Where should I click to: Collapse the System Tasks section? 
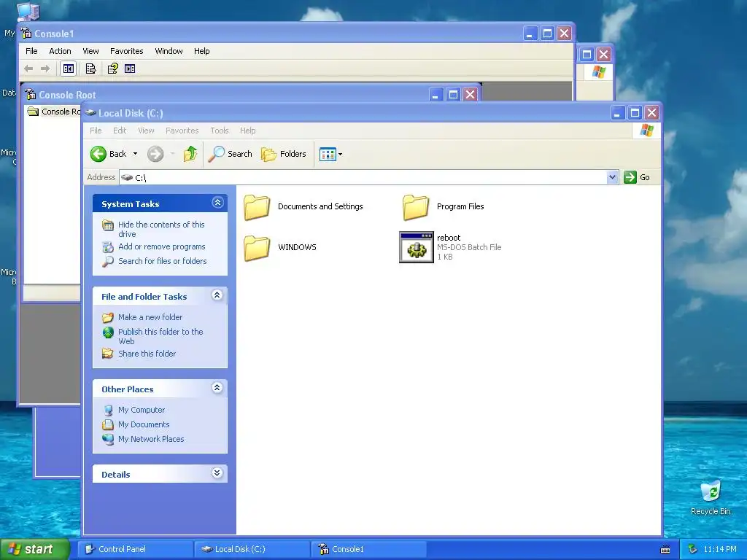pyautogui.click(x=217, y=203)
